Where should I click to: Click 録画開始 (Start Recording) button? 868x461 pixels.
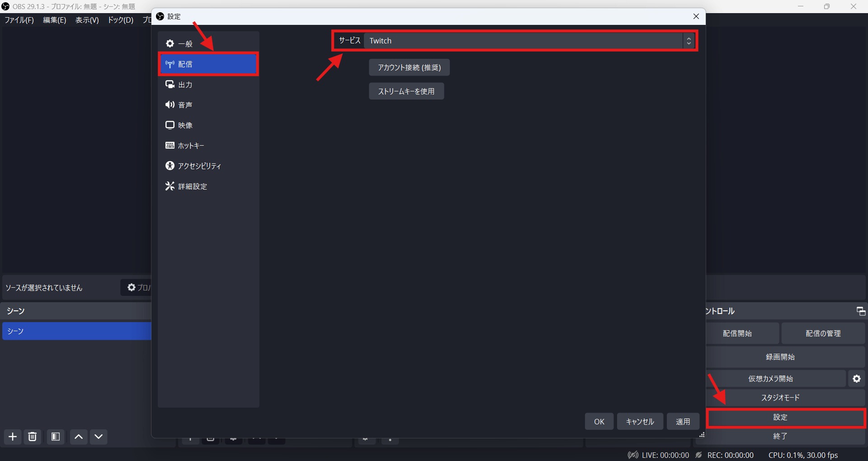[x=785, y=357]
